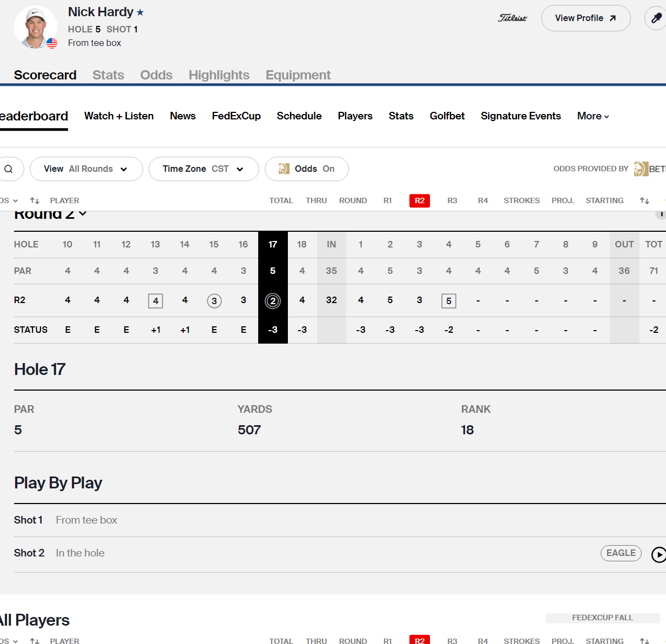Switch to the Stats tab in the player card
Screen dimensions: 666x644
tap(108, 75)
